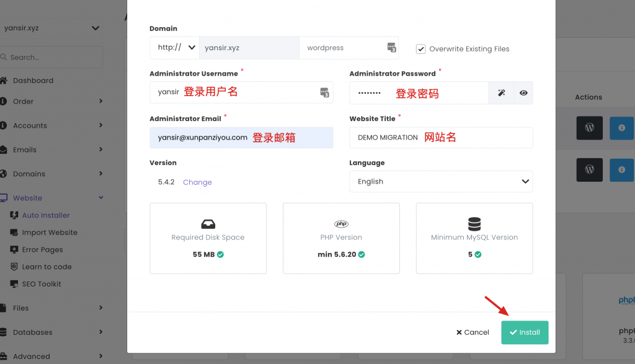Open the SEO Toolkit sidebar item
This screenshot has width=635, height=364.
coord(42,284)
